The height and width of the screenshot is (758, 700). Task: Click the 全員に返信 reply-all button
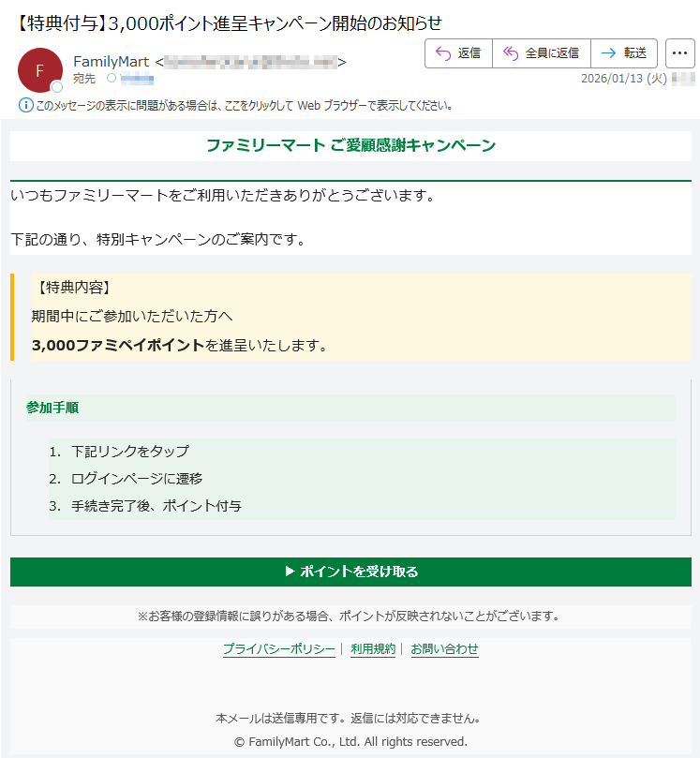click(541, 53)
